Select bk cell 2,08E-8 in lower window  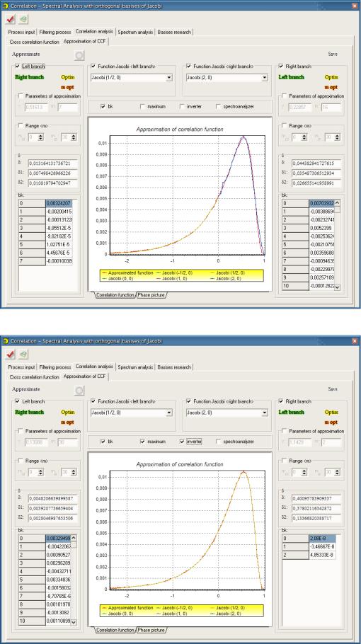(322, 538)
